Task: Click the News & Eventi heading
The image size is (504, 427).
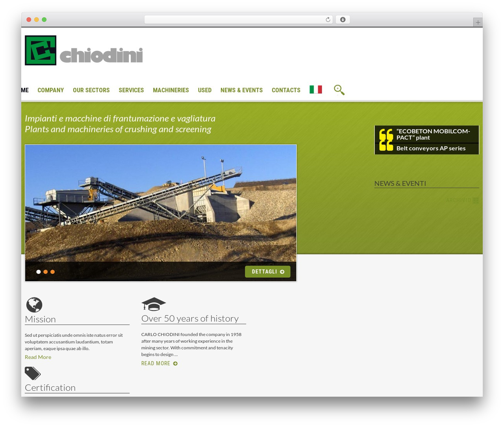Action: pyautogui.click(x=400, y=184)
